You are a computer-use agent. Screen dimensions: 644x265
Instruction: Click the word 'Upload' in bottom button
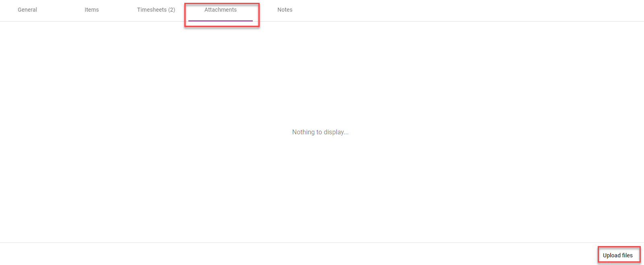(611, 255)
